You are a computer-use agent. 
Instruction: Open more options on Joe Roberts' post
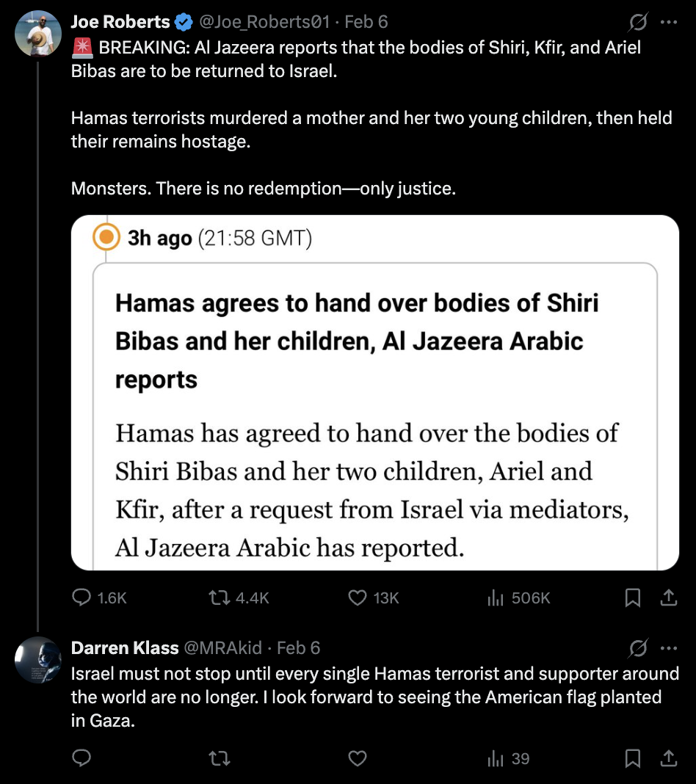click(668, 22)
